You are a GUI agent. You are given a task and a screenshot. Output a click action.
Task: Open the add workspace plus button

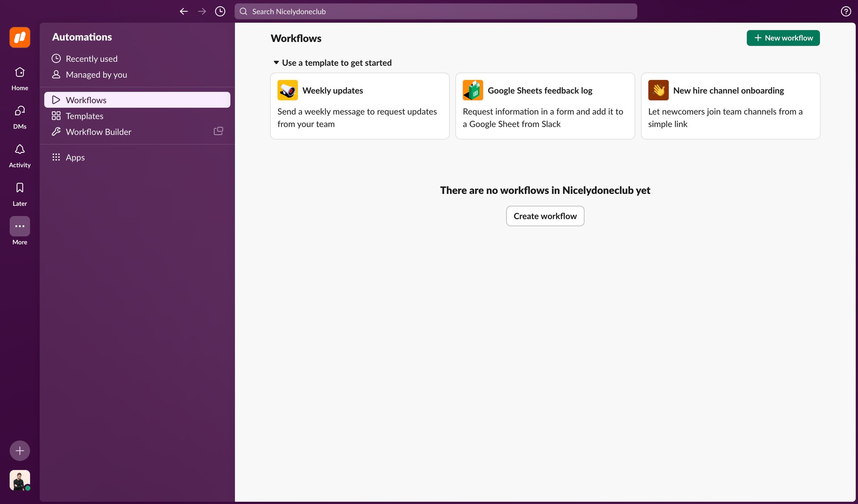tap(19, 450)
